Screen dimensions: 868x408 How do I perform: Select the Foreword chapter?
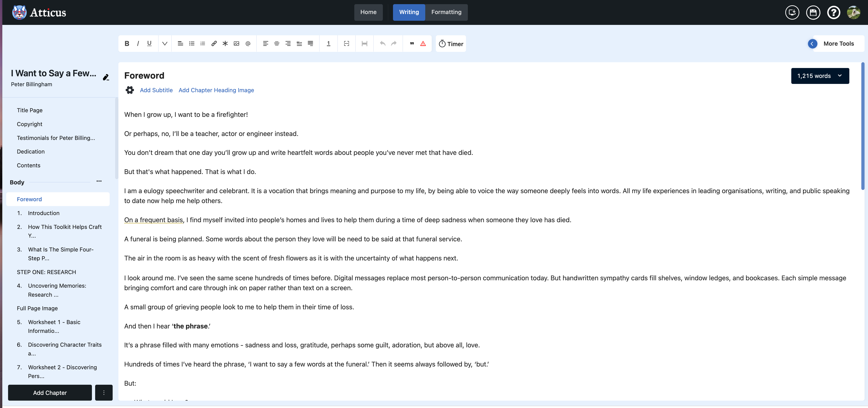[x=58, y=199]
